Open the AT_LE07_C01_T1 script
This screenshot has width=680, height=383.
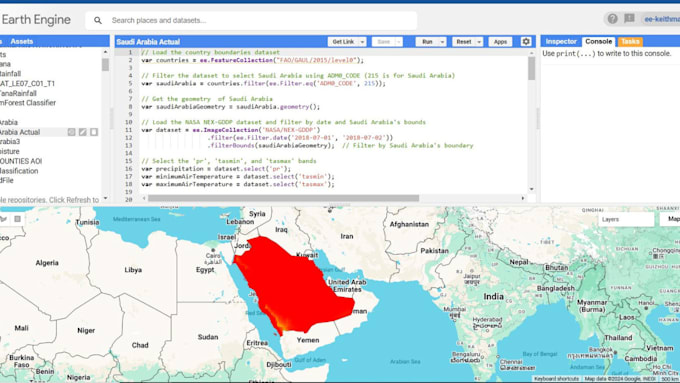point(27,83)
